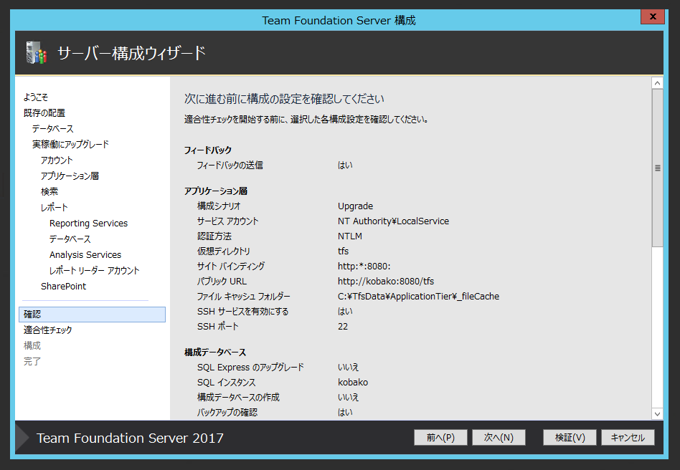Go to the アプリケーション層 step

(x=70, y=176)
